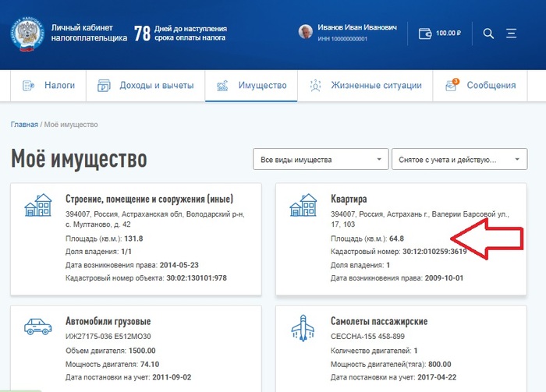
Task: Click engine volume 1500.00
Action: (x=142, y=351)
